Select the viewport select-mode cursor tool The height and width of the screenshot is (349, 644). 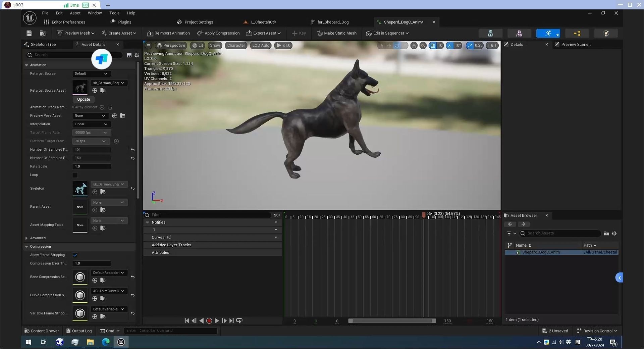[381, 45]
